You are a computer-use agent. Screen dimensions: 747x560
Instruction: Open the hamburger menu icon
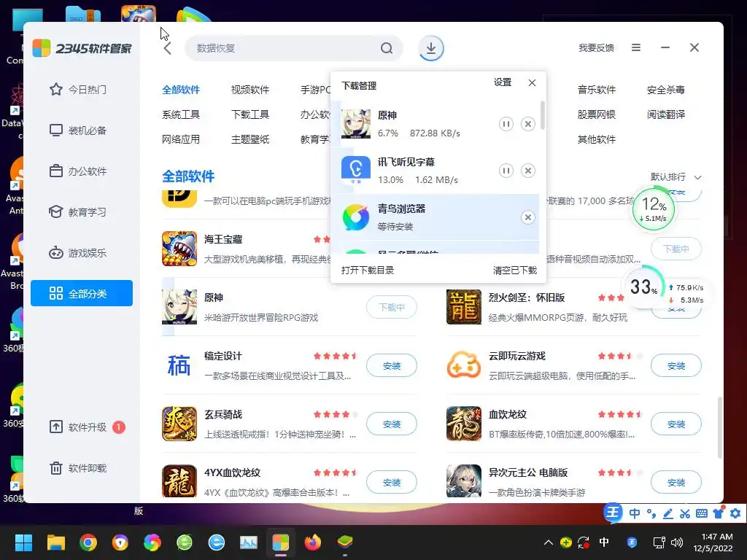(x=636, y=47)
